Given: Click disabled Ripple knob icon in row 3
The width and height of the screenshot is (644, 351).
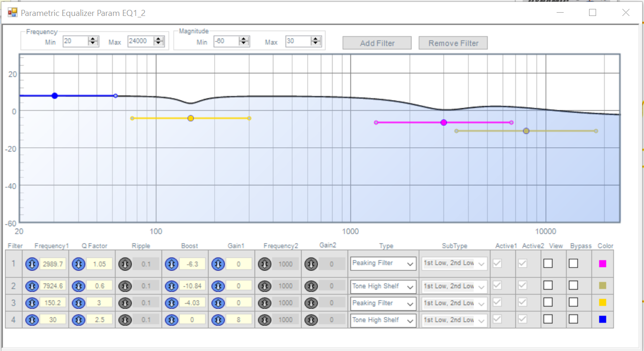Looking at the screenshot, I should click(125, 303).
